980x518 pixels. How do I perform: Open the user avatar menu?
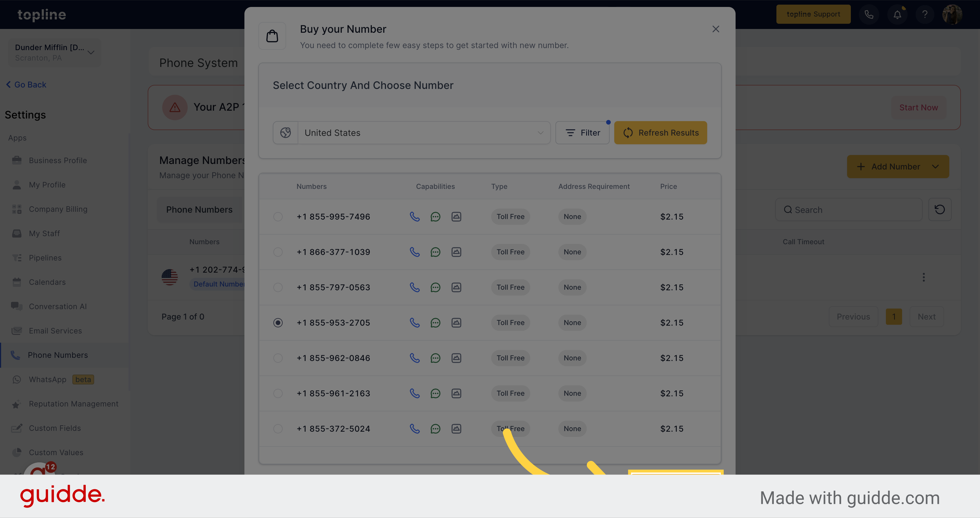[x=952, y=14]
